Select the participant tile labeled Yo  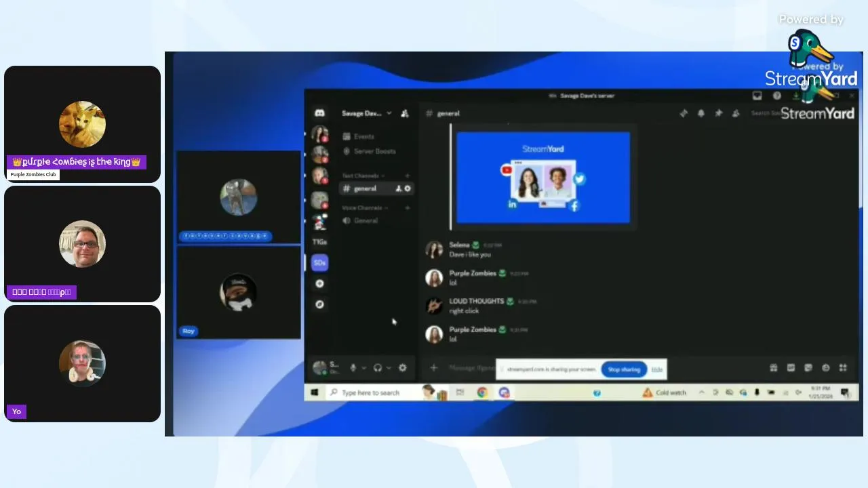click(82, 363)
